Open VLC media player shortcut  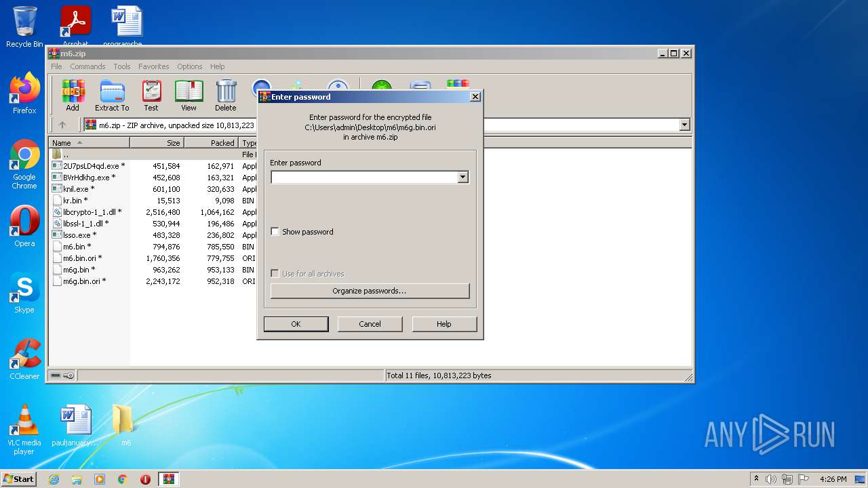click(24, 430)
